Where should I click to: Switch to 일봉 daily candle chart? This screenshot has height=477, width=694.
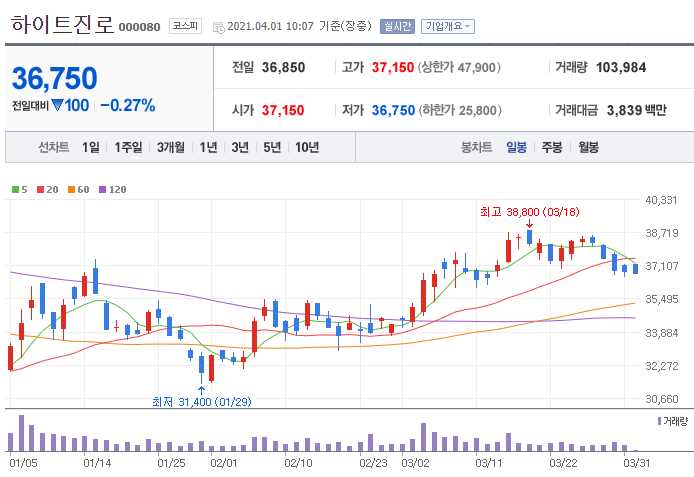[517, 147]
